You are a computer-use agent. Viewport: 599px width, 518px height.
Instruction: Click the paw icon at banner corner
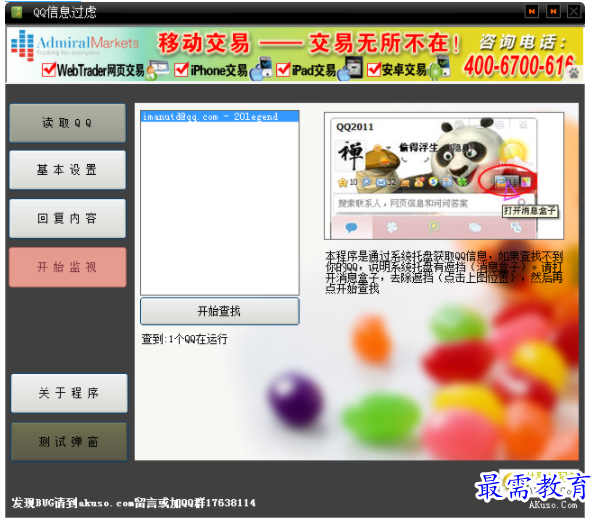[x=574, y=72]
